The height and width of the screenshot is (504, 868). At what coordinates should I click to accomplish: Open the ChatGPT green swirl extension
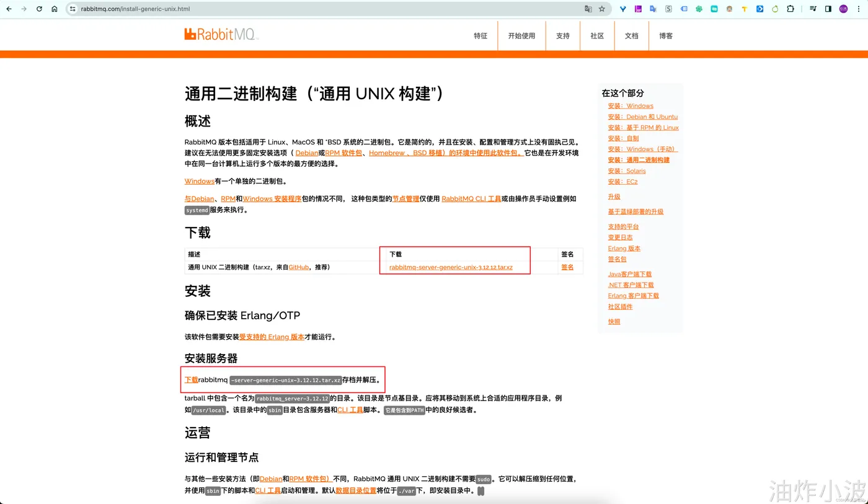[699, 9]
